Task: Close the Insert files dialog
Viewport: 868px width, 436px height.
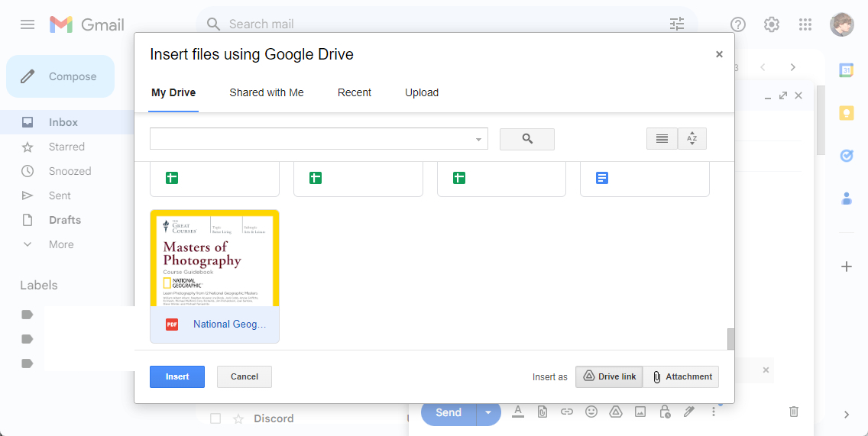Action: 719,54
